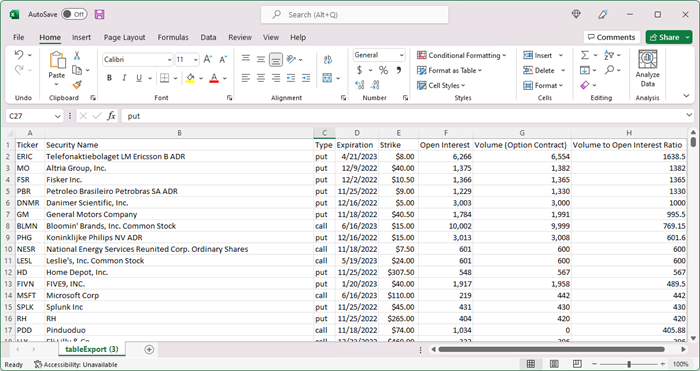Click Increase Decimal icon

359,84
